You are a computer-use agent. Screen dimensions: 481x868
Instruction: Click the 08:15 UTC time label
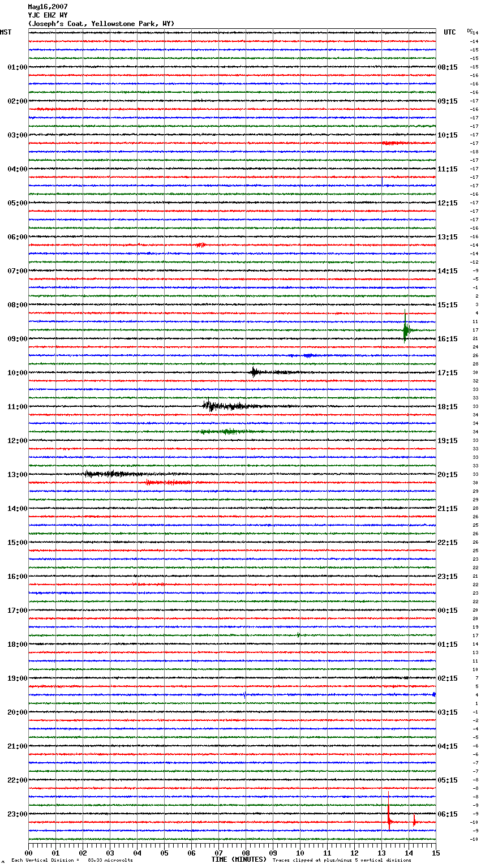448,67
